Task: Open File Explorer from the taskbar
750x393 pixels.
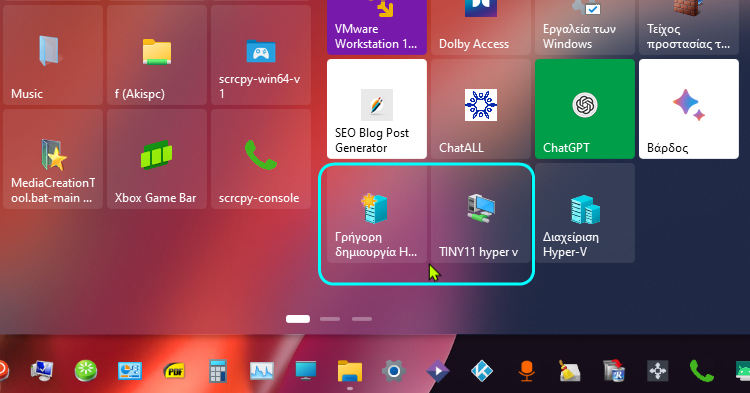Action: [x=350, y=371]
